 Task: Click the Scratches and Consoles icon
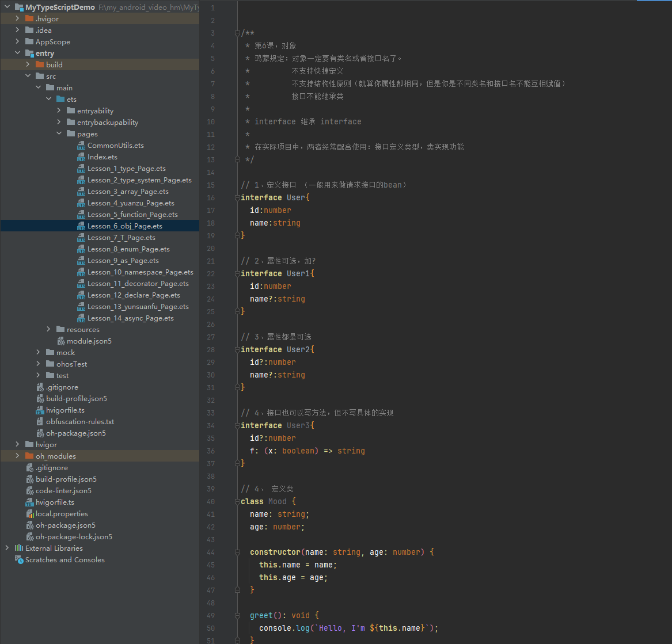pos(19,559)
